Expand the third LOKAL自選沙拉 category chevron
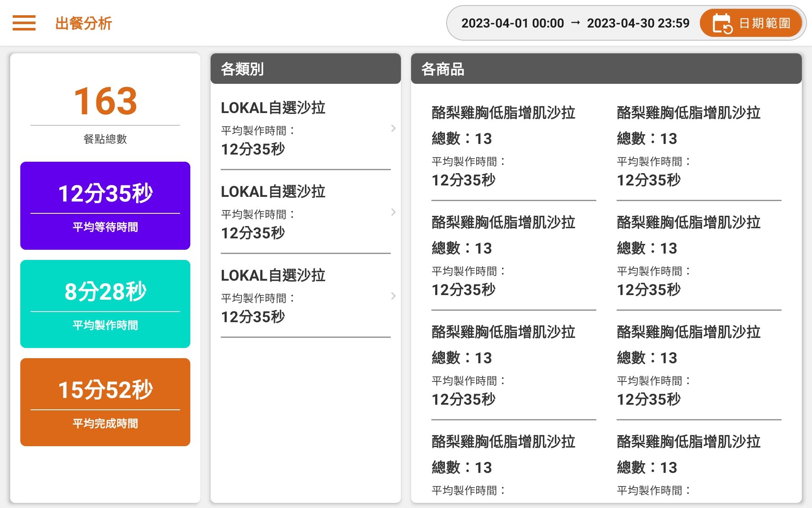This screenshot has width=812, height=508. tap(393, 296)
